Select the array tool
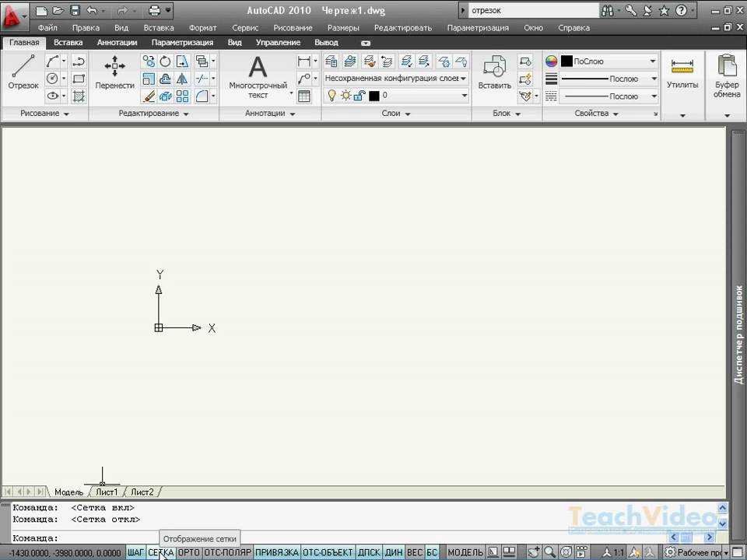This screenshot has height=560, width=747. (x=182, y=96)
